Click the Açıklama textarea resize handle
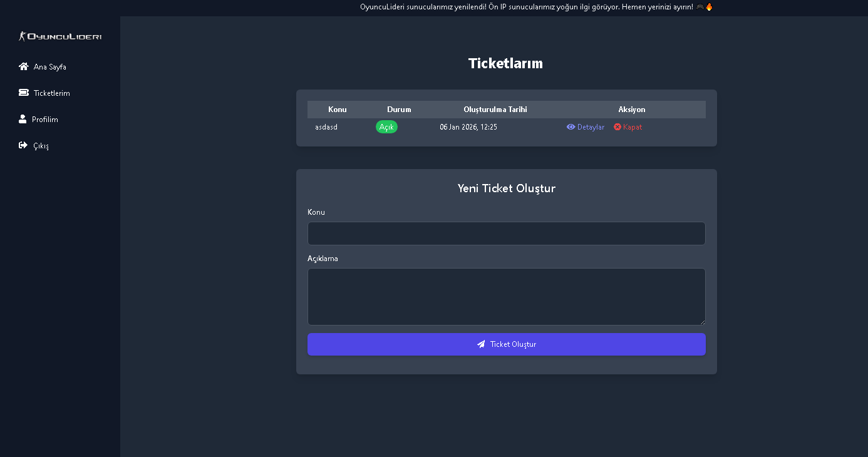Image resolution: width=868 pixels, height=457 pixels. pos(702,322)
